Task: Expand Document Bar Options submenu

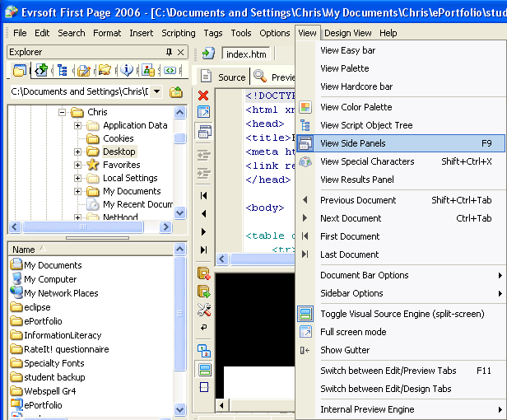Action: point(364,275)
